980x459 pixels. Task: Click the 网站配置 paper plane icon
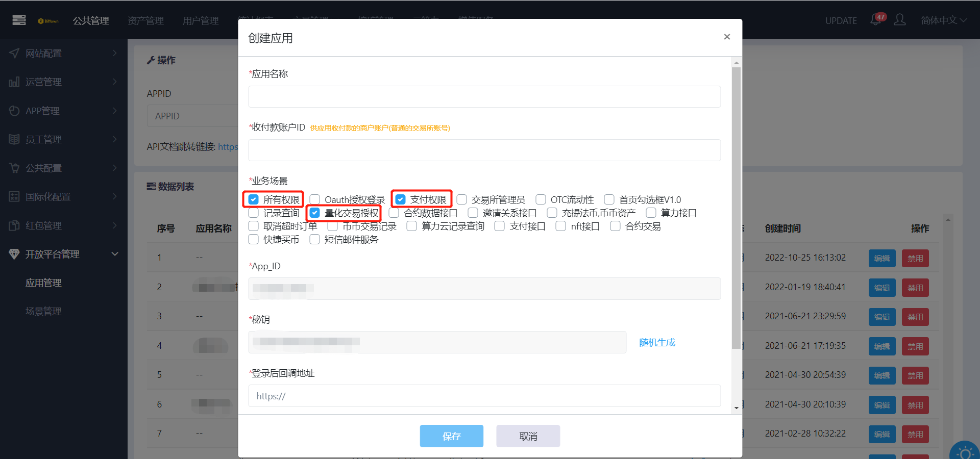coord(14,53)
